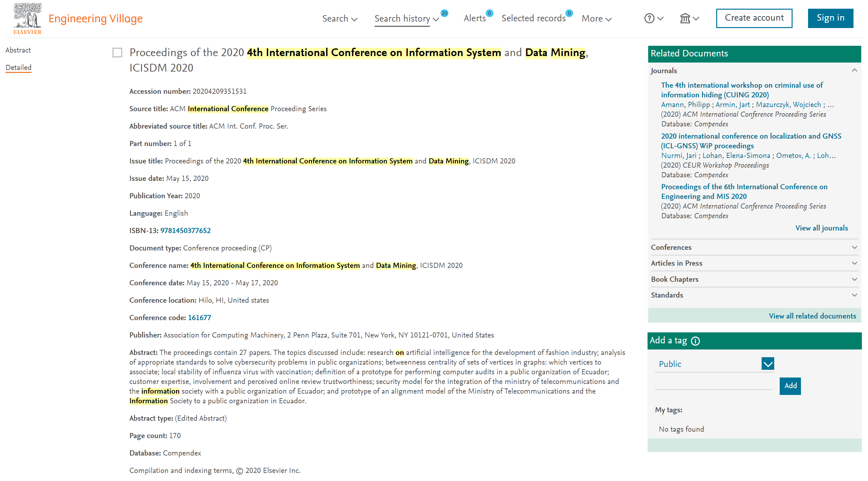The height and width of the screenshot is (481, 868).
Task: Click the Elsevier tree logo
Action: (x=27, y=18)
